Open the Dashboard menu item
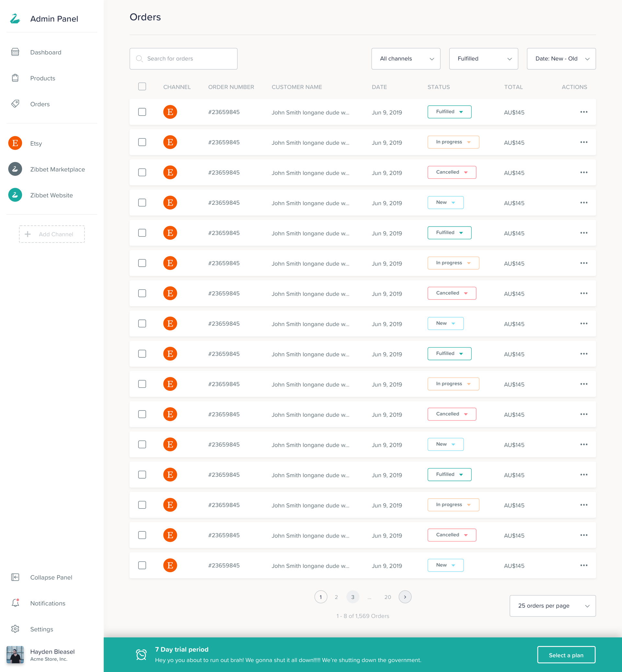This screenshot has width=622, height=672. [x=46, y=52]
